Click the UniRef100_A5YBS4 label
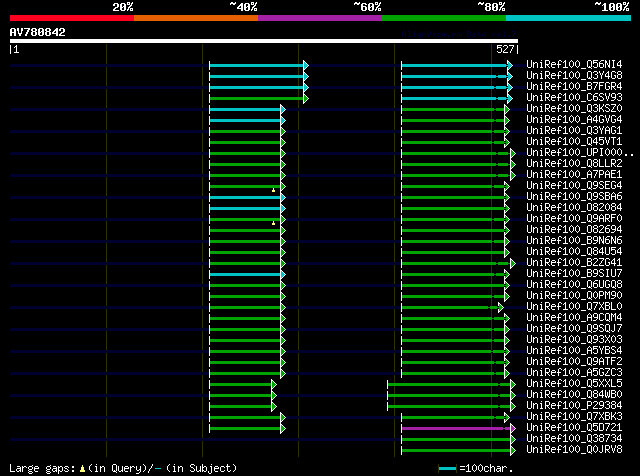640x476 pixels. tap(574, 351)
